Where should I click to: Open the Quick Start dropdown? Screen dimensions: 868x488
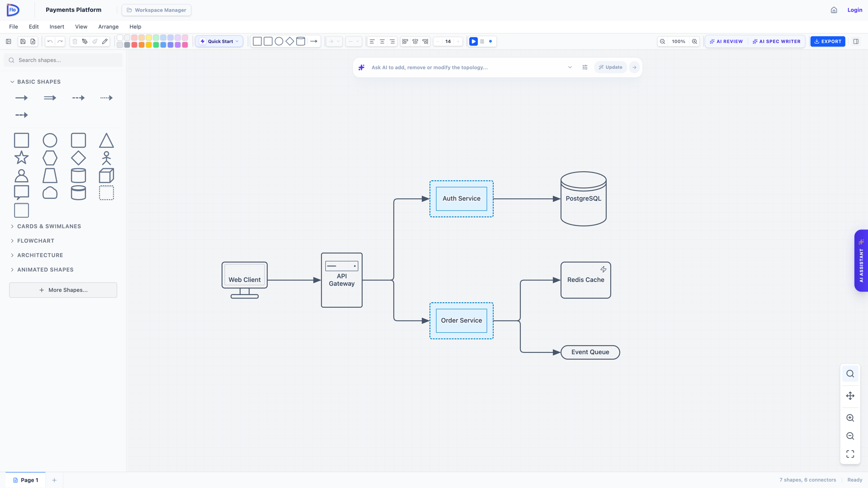[x=219, y=42]
